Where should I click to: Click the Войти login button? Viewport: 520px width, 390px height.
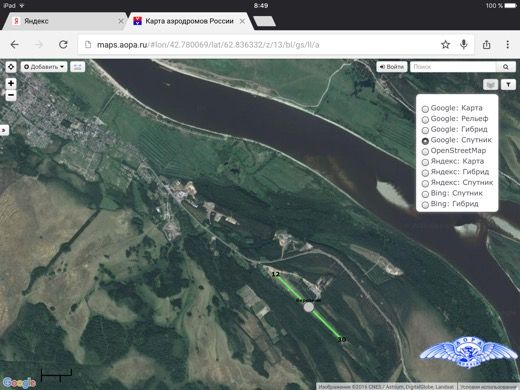(x=392, y=67)
